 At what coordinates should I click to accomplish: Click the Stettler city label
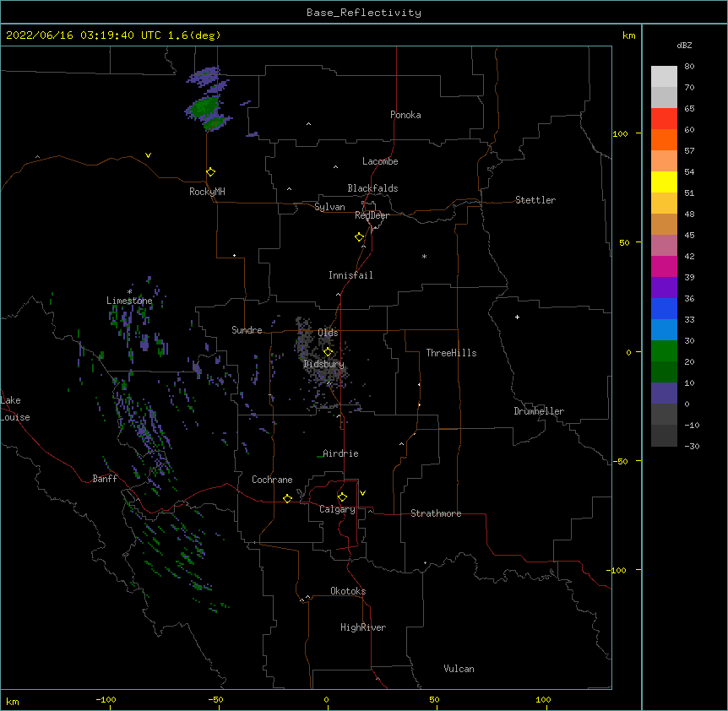[x=535, y=200]
